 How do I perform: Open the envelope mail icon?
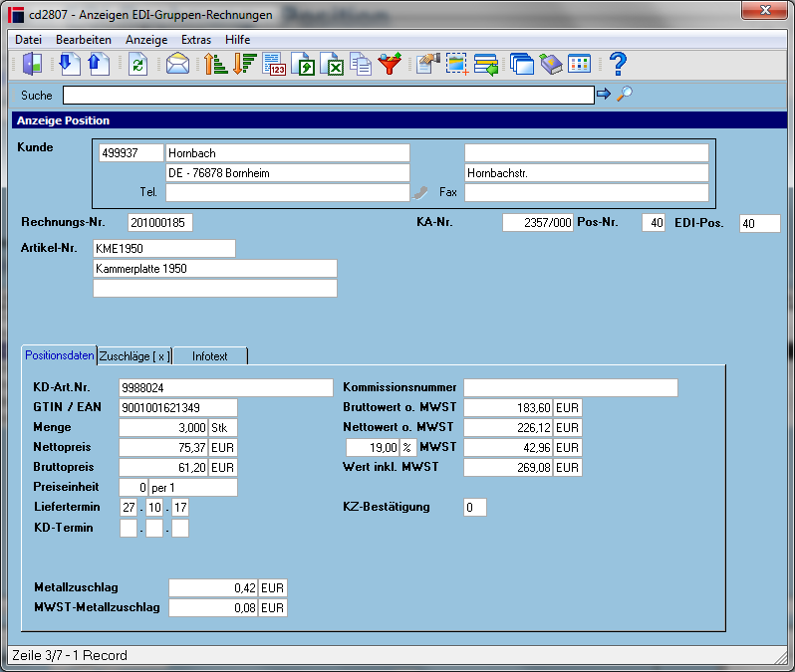pos(177,65)
